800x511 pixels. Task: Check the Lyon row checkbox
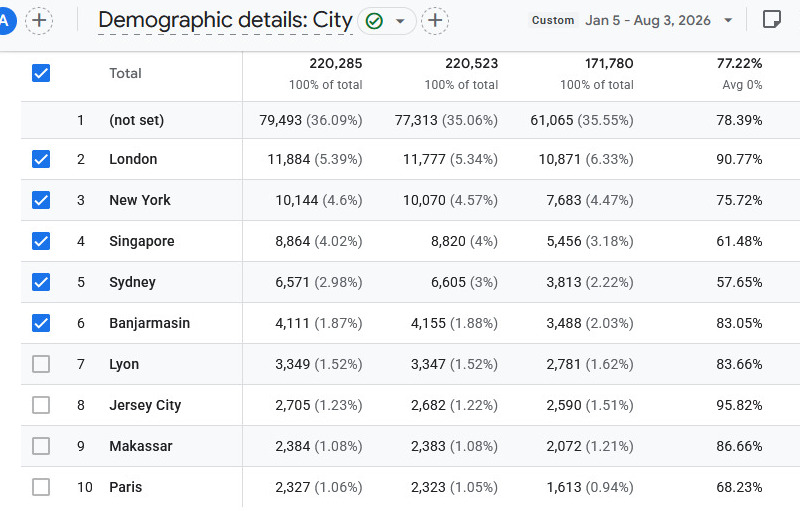click(x=41, y=364)
